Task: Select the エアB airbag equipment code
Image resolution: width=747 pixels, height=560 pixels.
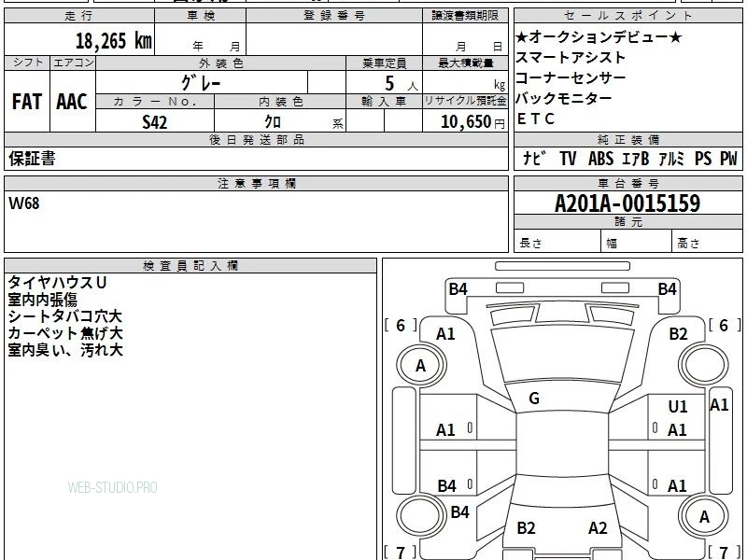Action: point(636,159)
